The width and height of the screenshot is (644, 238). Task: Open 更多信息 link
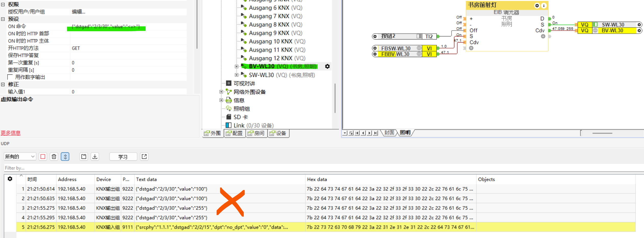click(x=11, y=133)
